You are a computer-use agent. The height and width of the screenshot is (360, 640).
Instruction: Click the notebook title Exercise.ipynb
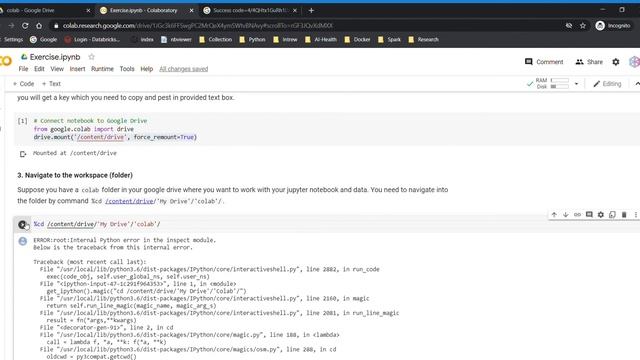pos(55,57)
